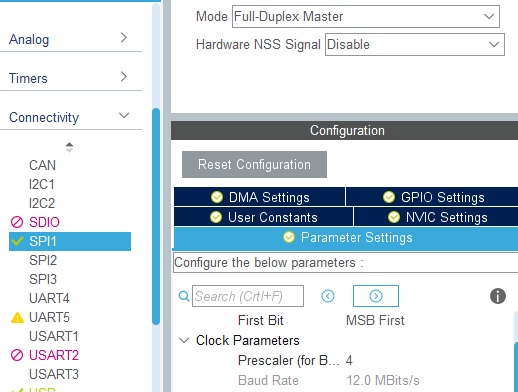The width and height of the screenshot is (518, 392).
Task: Click the disabled icon next to SDIO
Action: (17, 222)
